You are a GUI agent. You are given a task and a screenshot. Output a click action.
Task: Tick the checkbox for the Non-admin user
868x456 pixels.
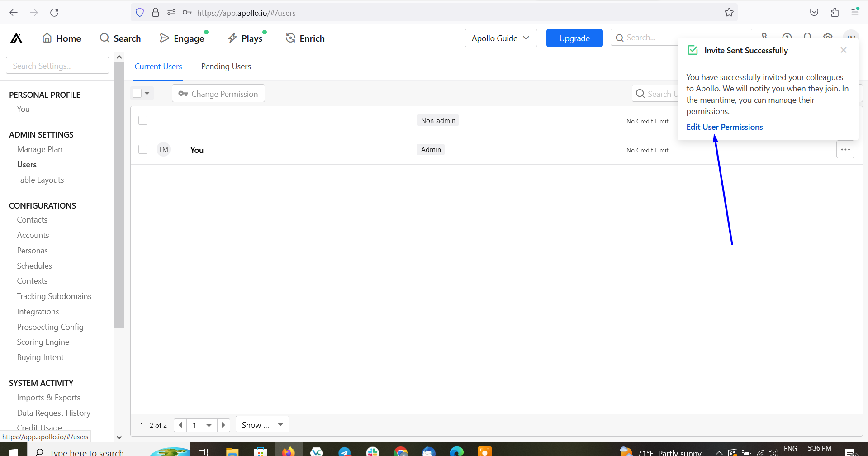[x=143, y=120]
